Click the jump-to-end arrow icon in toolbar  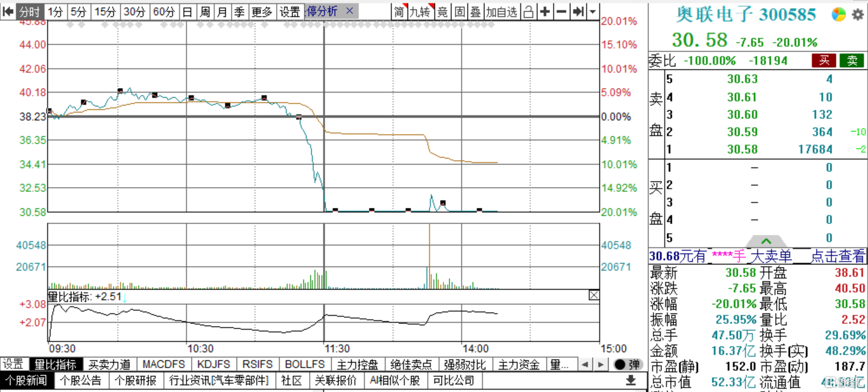click(578, 12)
